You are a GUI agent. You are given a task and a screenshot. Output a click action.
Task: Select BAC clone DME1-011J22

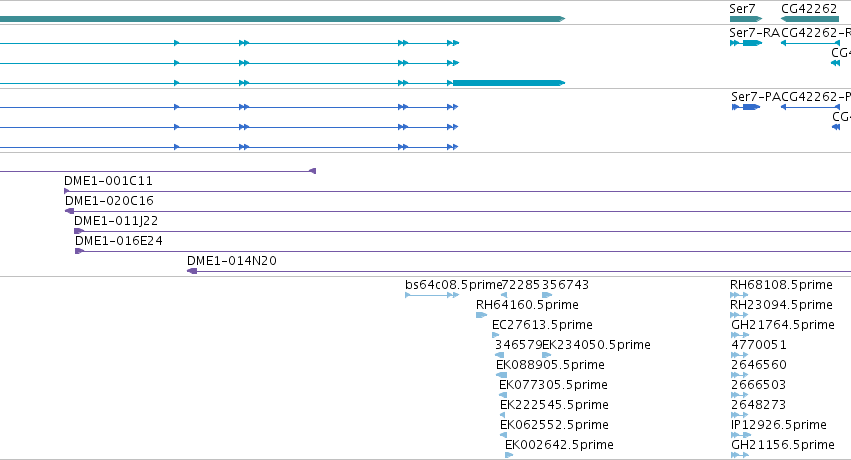click(x=116, y=221)
